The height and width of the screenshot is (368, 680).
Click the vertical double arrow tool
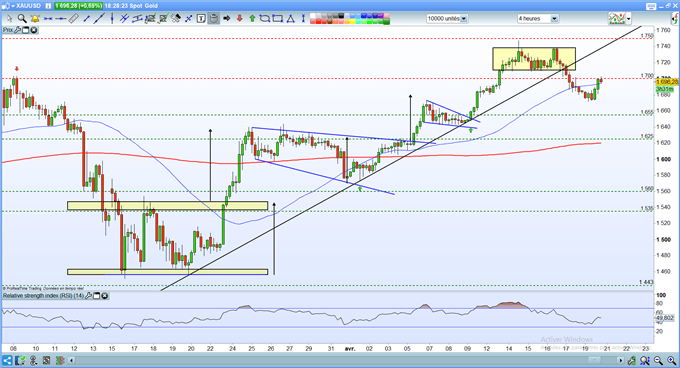point(303,18)
